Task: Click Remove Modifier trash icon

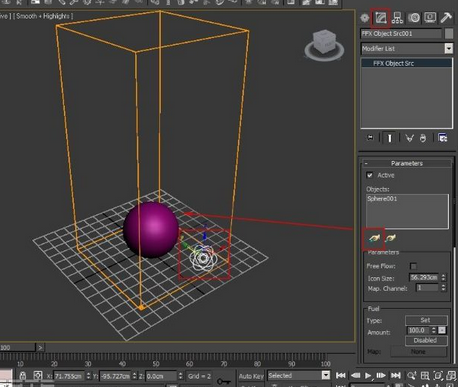Action: 423,138
